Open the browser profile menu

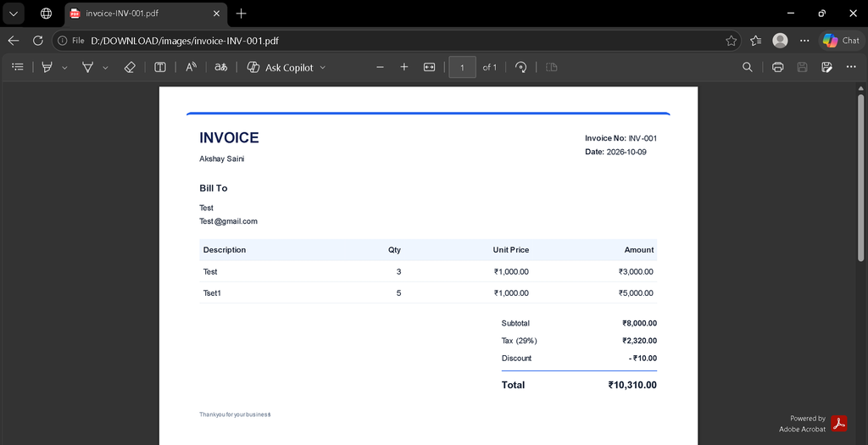point(780,41)
